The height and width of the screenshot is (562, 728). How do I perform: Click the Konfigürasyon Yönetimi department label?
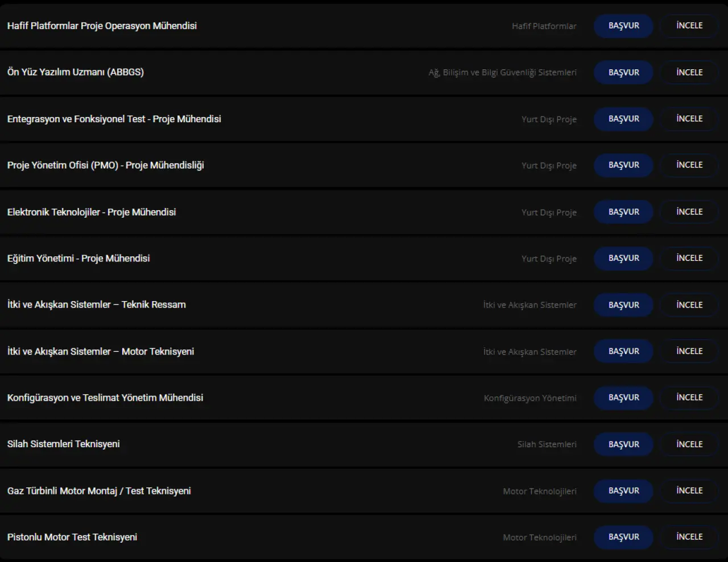coord(530,398)
